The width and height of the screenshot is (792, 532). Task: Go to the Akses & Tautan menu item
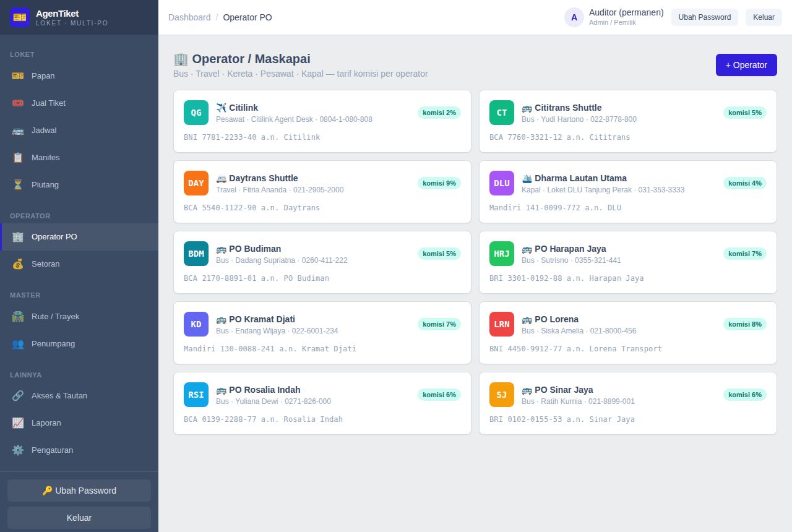79,395
